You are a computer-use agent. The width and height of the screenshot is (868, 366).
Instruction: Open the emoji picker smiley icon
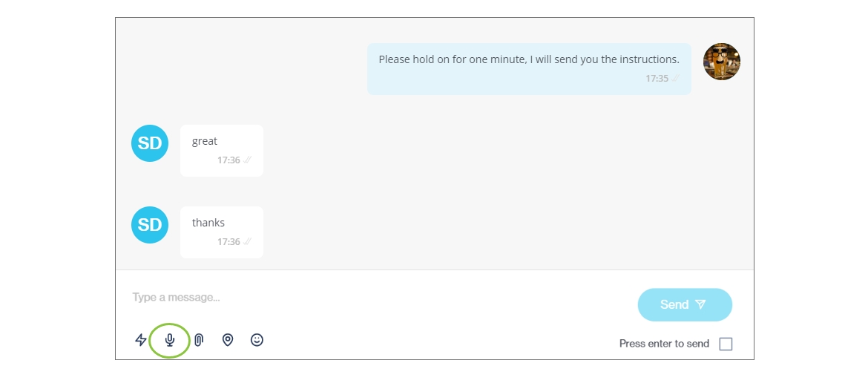[257, 340]
